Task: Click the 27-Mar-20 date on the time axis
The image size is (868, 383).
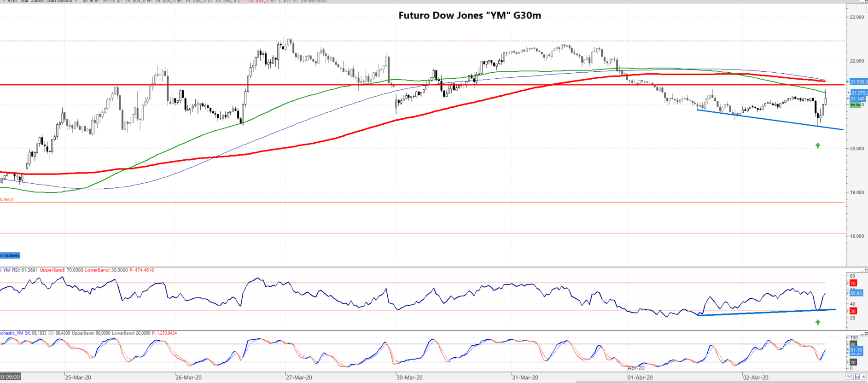Action: point(299,377)
